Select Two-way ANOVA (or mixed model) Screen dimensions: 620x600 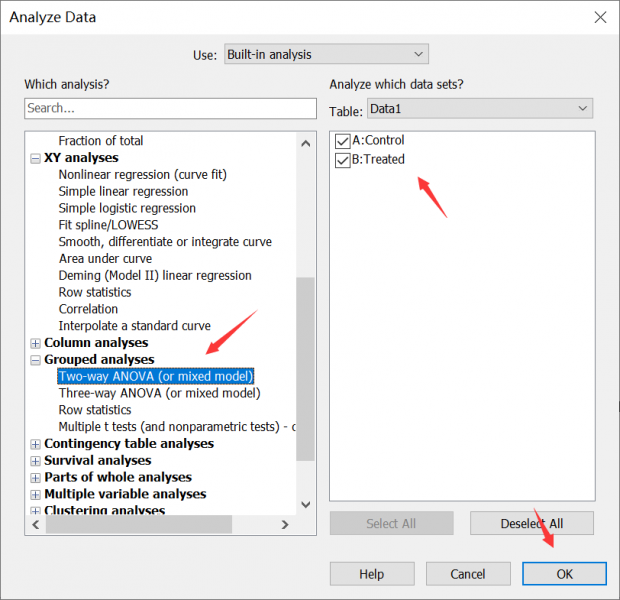click(156, 376)
